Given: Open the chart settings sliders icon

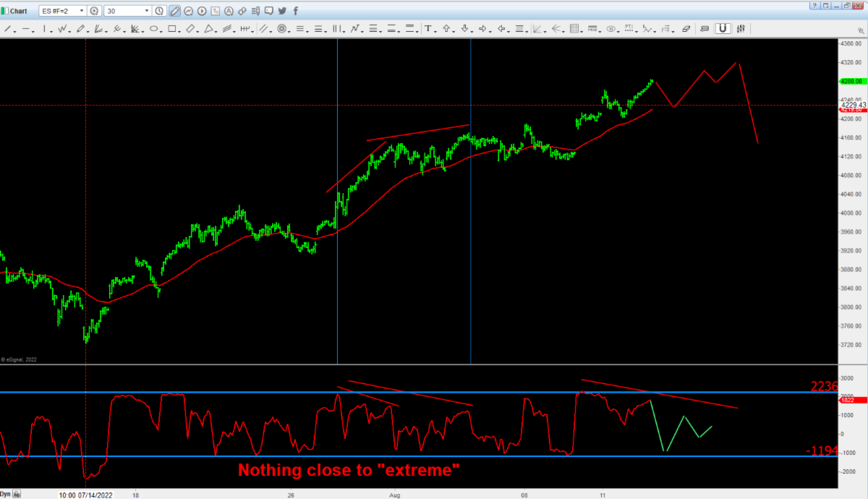Looking at the screenshot, I should 741,28.
